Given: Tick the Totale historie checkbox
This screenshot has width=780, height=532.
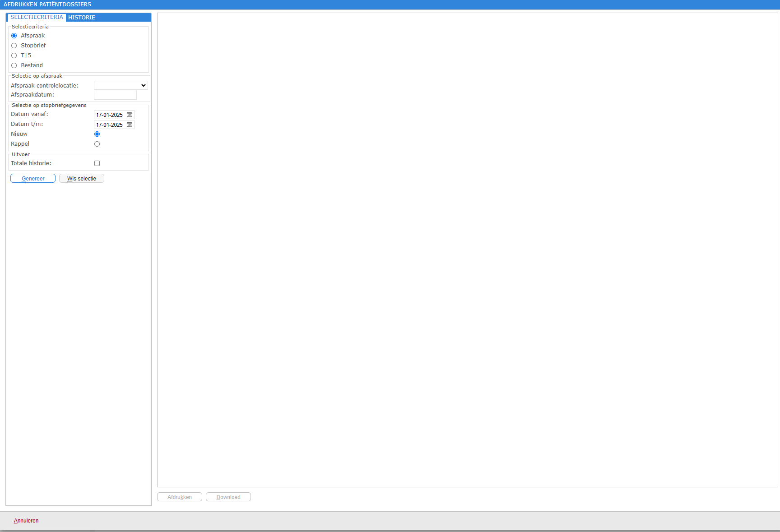Looking at the screenshot, I should [97, 163].
